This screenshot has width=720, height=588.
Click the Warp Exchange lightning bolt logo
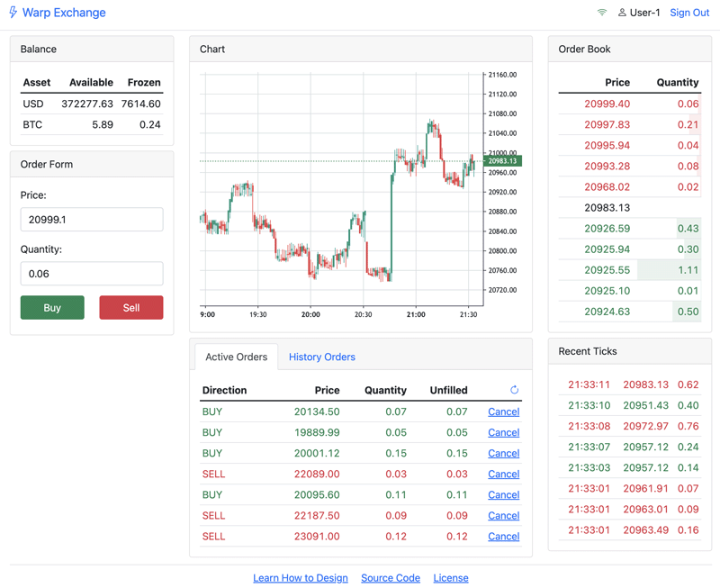(13, 13)
